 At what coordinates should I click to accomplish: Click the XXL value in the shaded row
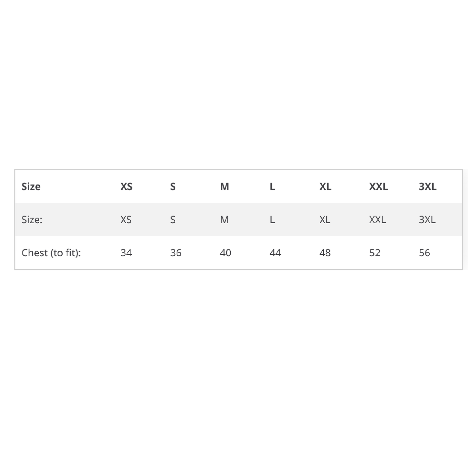[377, 219]
